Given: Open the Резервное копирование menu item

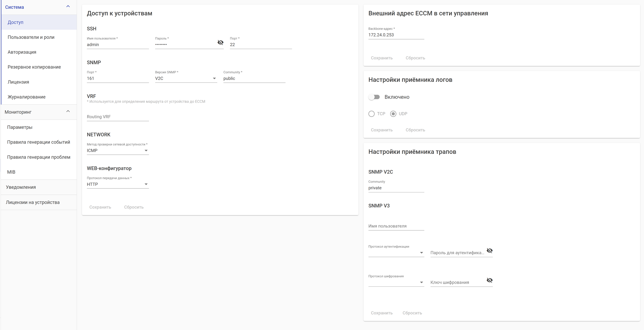Looking at the screenshot, I should click(34, 67).
